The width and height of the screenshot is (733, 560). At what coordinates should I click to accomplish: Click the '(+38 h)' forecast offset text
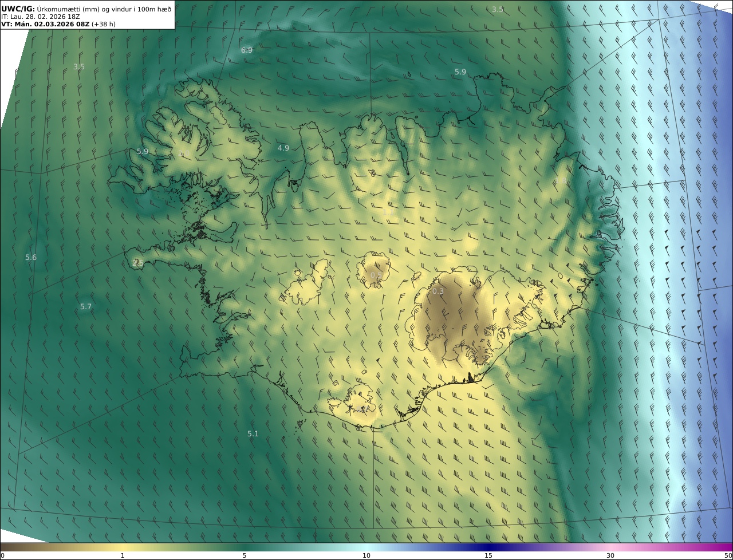point(103,24)
